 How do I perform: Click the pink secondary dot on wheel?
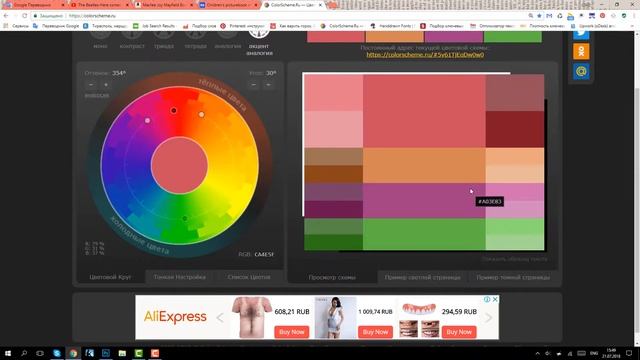[147, 120]
